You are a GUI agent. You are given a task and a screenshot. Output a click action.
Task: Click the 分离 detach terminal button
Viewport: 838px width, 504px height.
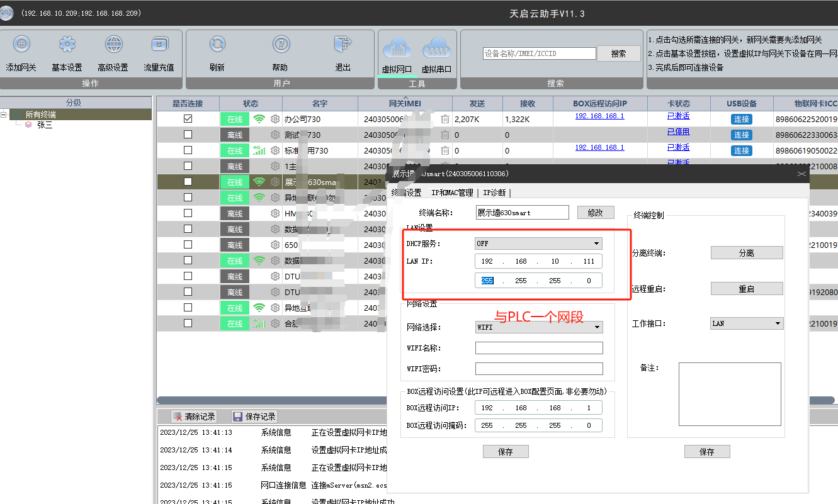pos(747,253)
